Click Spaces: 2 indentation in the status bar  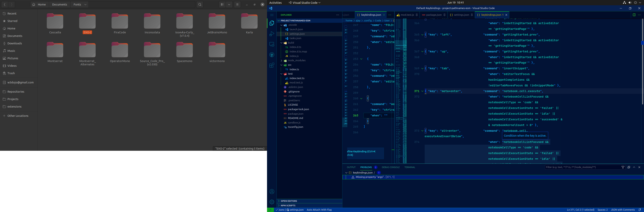[x=603, y=210]
